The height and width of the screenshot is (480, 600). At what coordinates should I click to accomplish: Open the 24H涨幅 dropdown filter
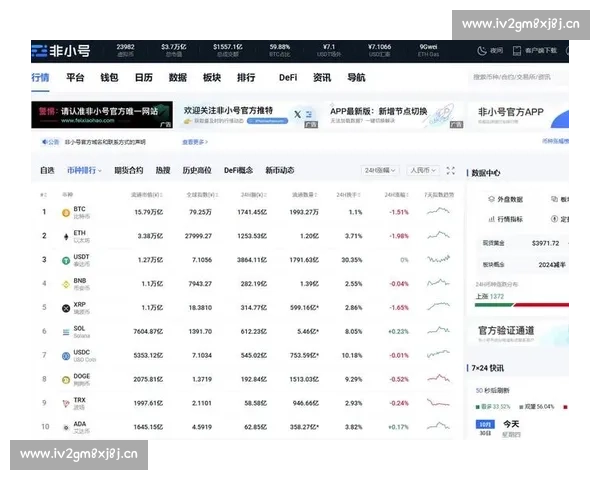pyautogui.click(x=380, y=170)
